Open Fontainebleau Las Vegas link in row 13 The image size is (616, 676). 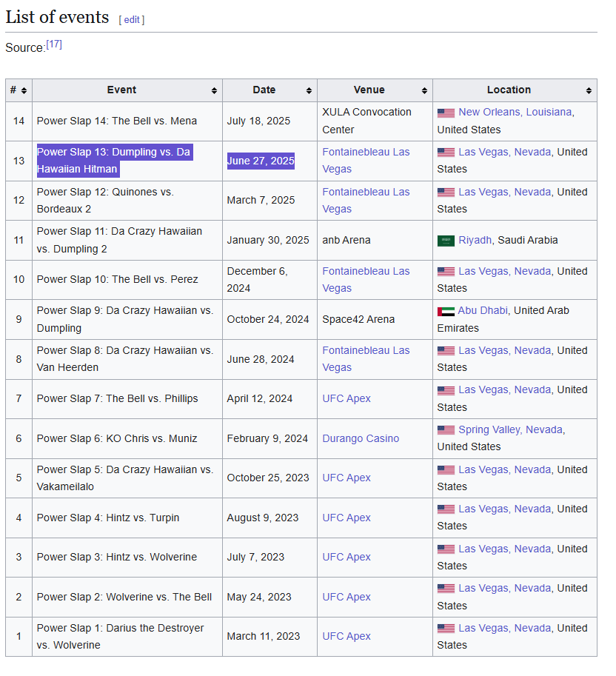[366, 161]
